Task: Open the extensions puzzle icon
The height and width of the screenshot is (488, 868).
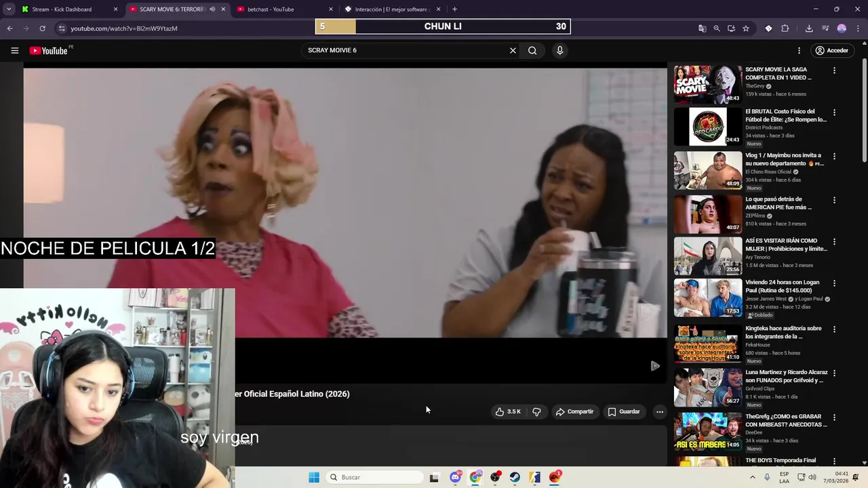Action: (785, 28)
